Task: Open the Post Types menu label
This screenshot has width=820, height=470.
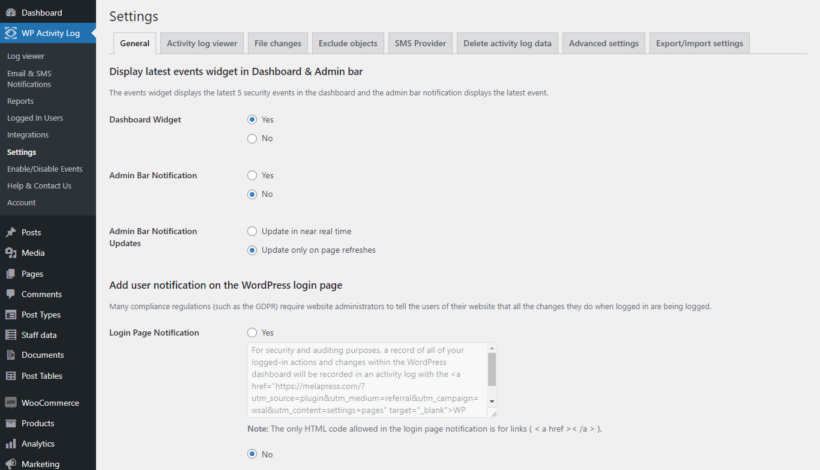Action: [x=41, y=315]
